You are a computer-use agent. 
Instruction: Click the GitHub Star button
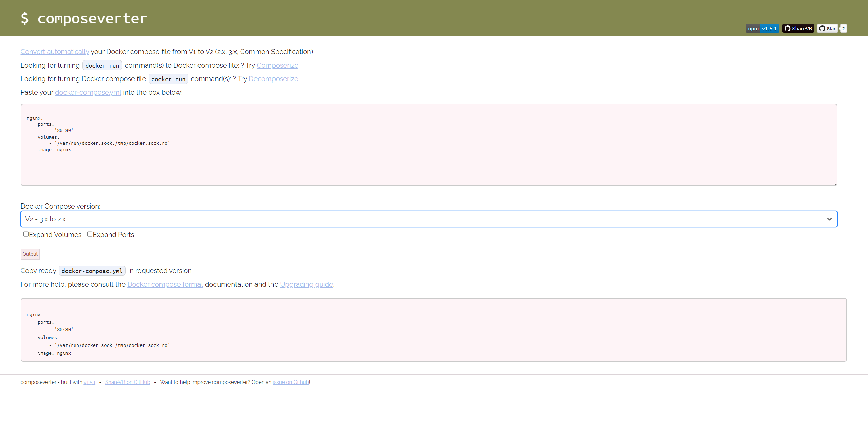827,29
